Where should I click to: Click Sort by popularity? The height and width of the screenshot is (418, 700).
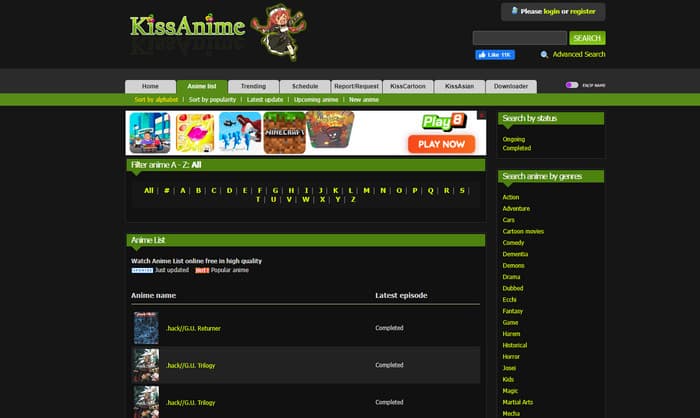pos(212,100)
